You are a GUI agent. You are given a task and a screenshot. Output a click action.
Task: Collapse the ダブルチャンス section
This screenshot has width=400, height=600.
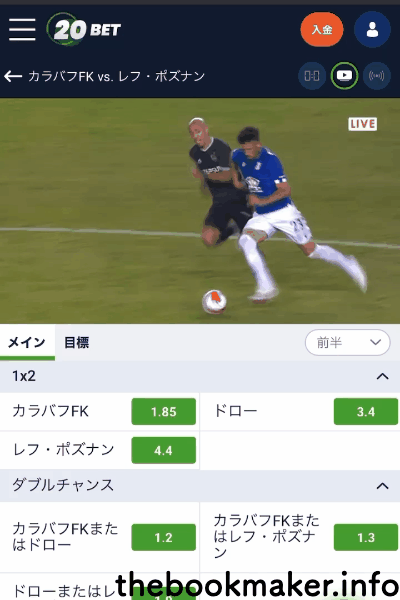click(x=382, y=486)
